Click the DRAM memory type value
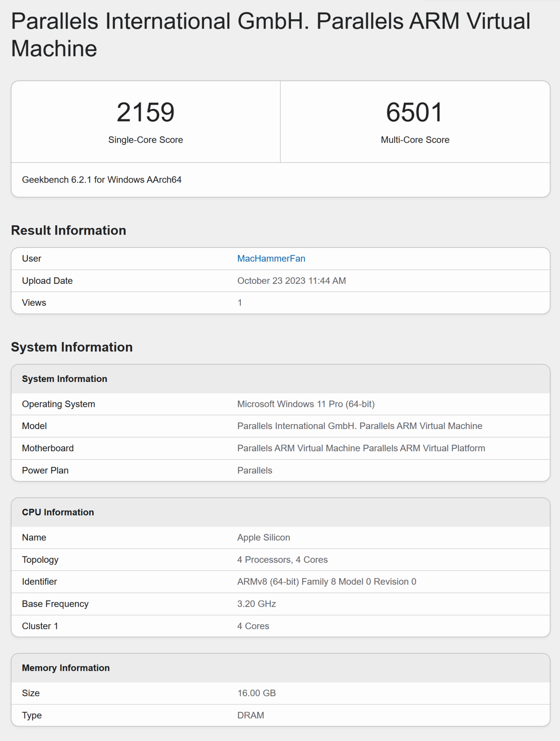The height and width of the screenshot is (741, 560). (251, 715)
